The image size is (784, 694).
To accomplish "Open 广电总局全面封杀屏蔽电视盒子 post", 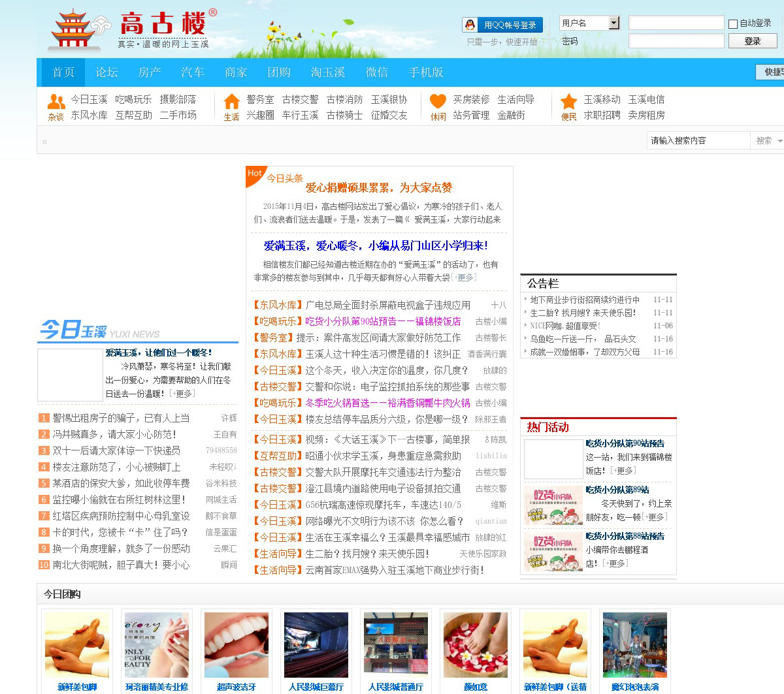I will tap(387, 305).
